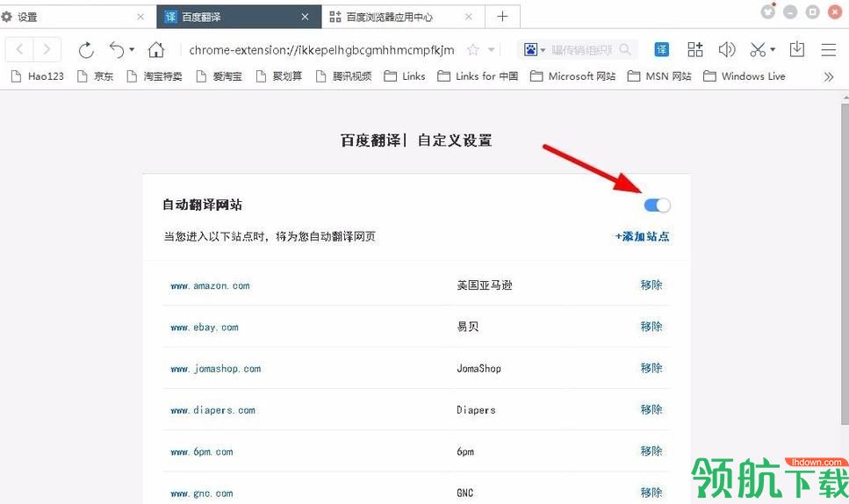Go back with the browser back arrow
The width and height of the screenshot is (849, 504).
[x=19, y=50]
